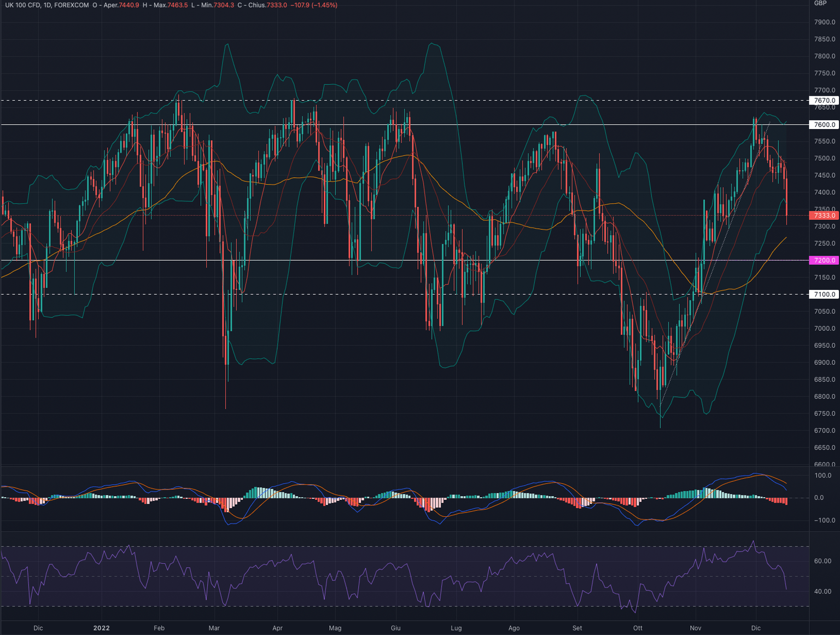Click the red 7333.0 current price label
The height and width of the screenshot is (635, 840).
824,215
